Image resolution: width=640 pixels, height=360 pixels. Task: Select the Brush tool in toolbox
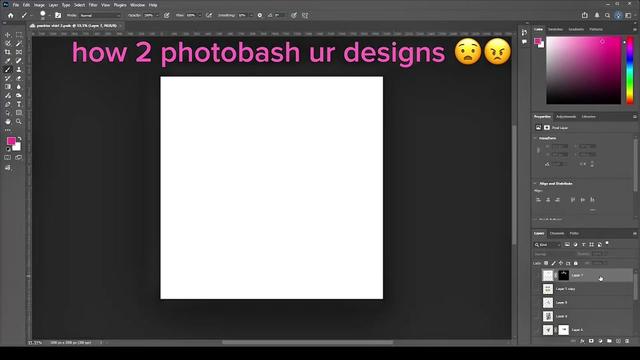point(8,69)
